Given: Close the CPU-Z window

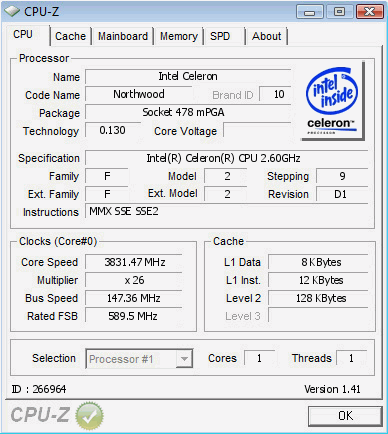Looking at the screenshot, I should (369, 12).
